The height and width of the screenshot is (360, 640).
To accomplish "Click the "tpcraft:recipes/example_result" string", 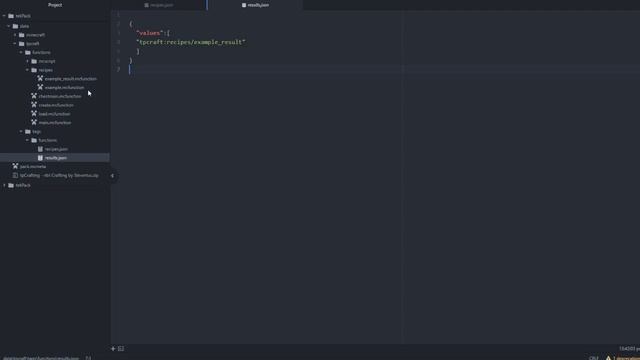I will 191,42.
